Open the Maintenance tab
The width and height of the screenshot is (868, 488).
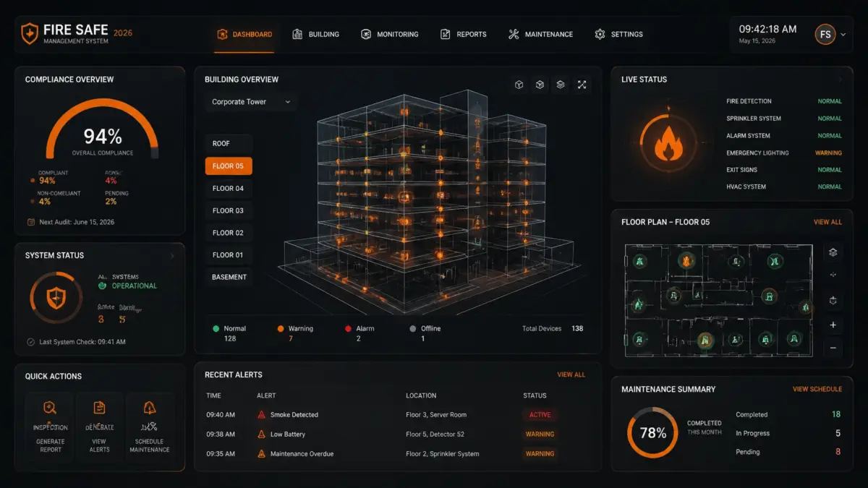click(x=540, y=34)
